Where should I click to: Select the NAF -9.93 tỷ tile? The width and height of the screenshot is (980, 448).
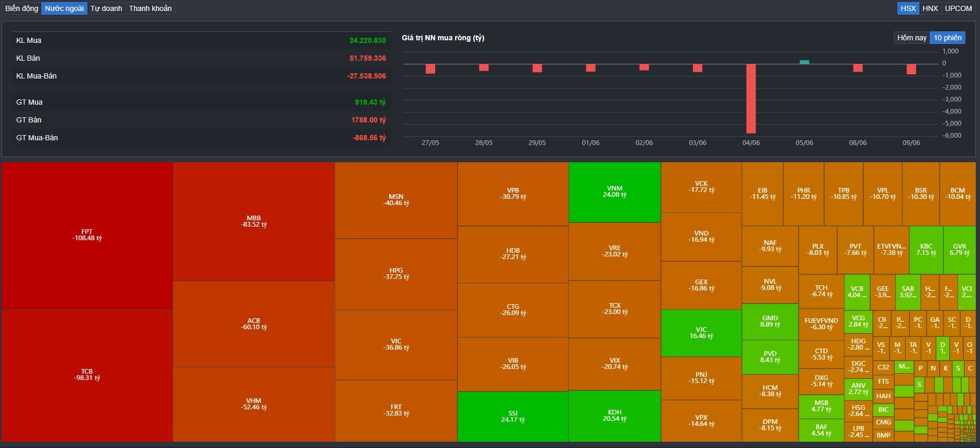pyautogui.click(x=770, y=246)
